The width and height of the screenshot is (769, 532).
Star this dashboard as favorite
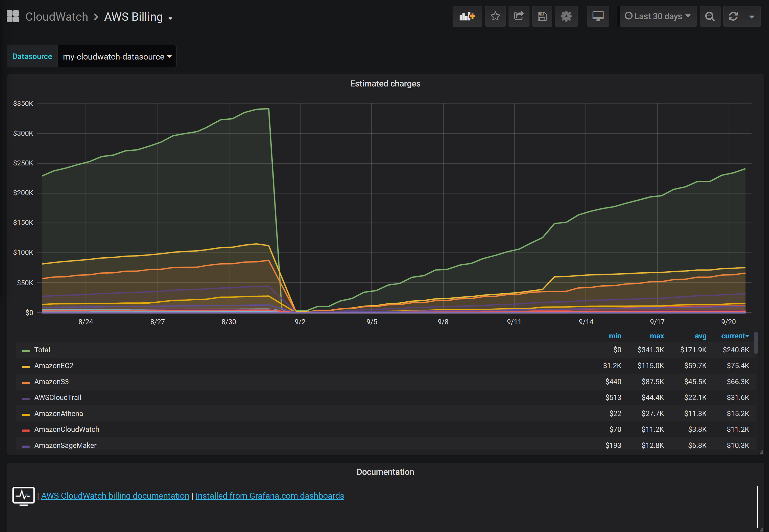[x=495, y=16]
